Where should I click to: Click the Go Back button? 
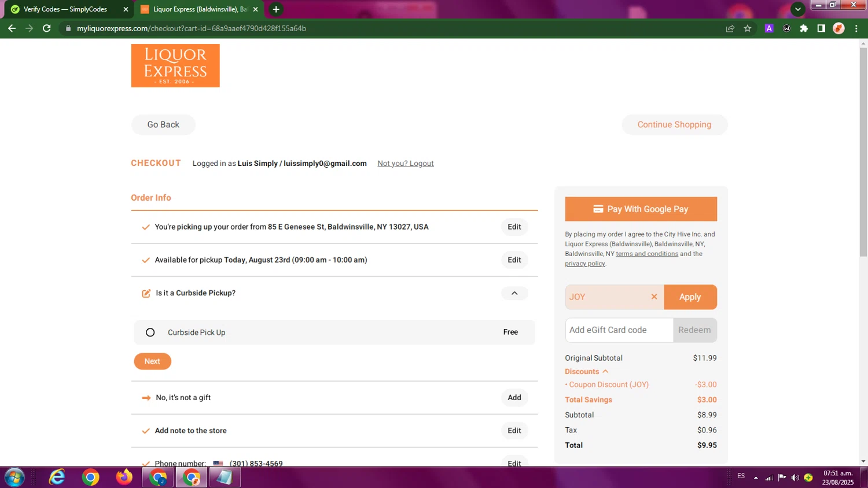tap(163, 124)
